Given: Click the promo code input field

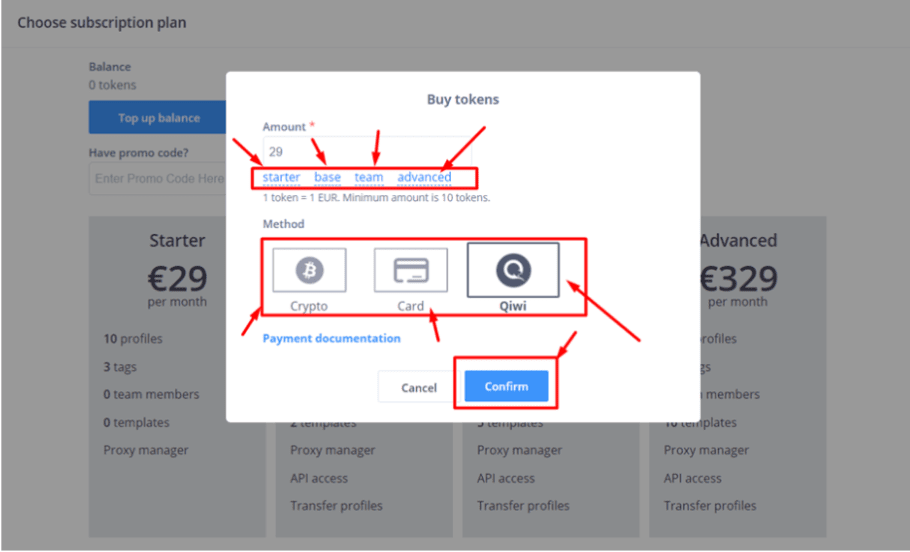Looking at the screenshot, I should click(158, 179).
